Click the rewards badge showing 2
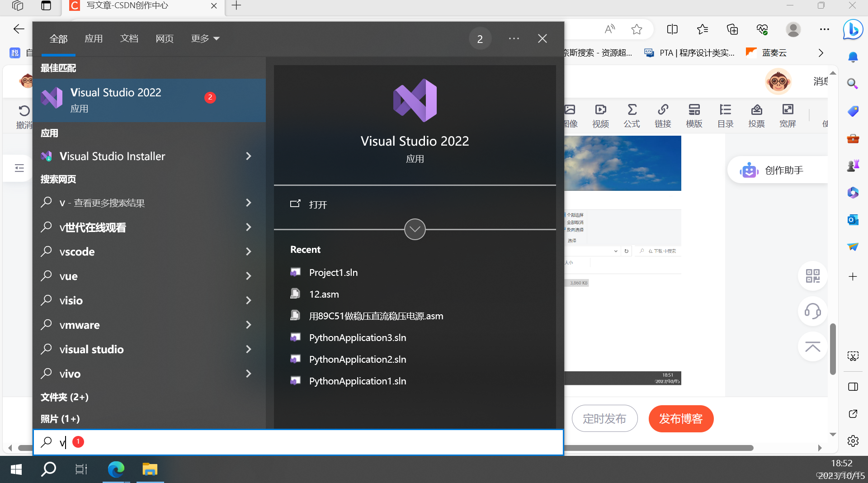The image size is (868, 483). point(480,39)
